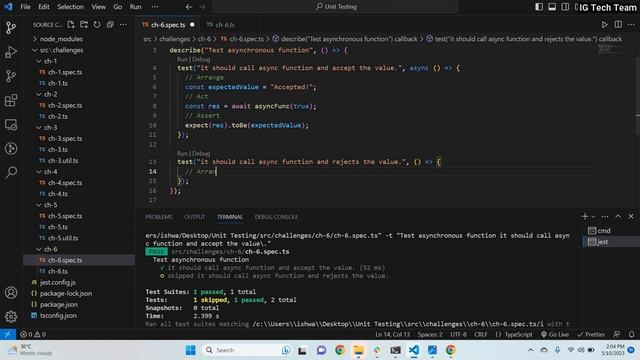Toggle secondary side bar visibility
Screen dimensions: 640x360
[x=565, y=7]
